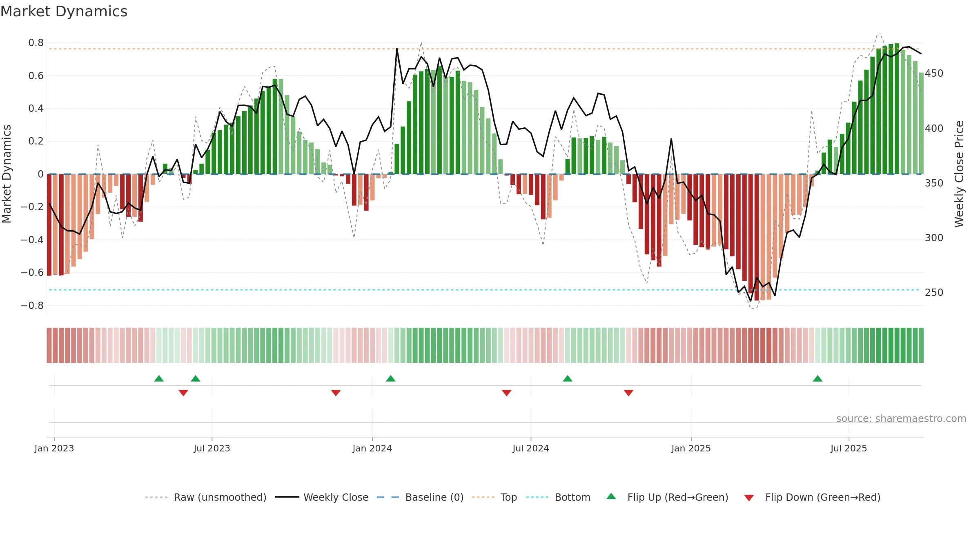
Task: Click the flip-down marker before Jan 2024
Action: point(336,393)
